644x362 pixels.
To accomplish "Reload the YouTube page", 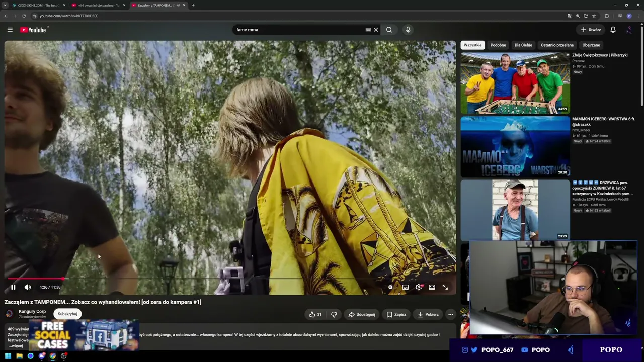I will click(x=24, y=16).
